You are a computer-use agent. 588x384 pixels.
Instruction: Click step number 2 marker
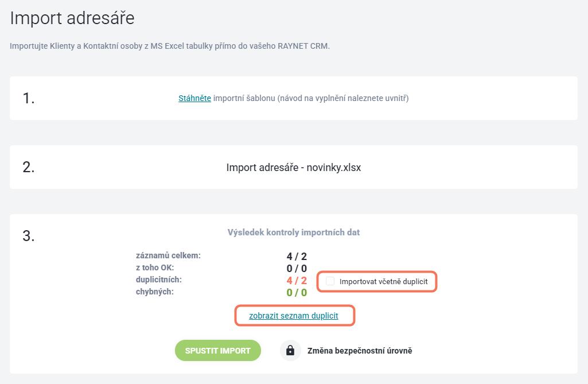[29, 168]
